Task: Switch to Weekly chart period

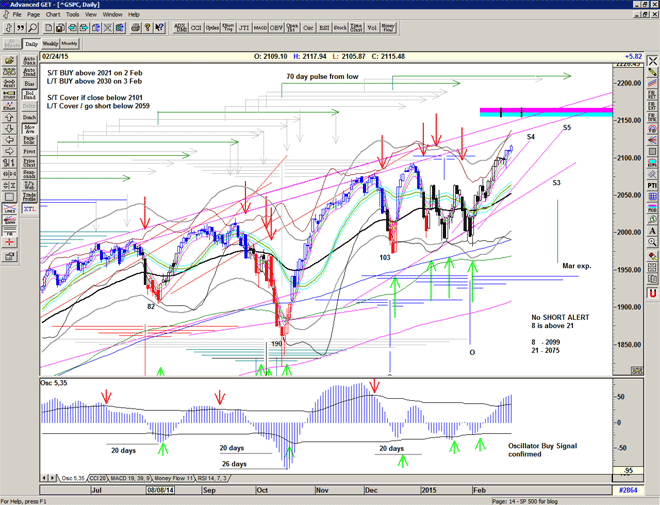Action: [x=50, y=44]
